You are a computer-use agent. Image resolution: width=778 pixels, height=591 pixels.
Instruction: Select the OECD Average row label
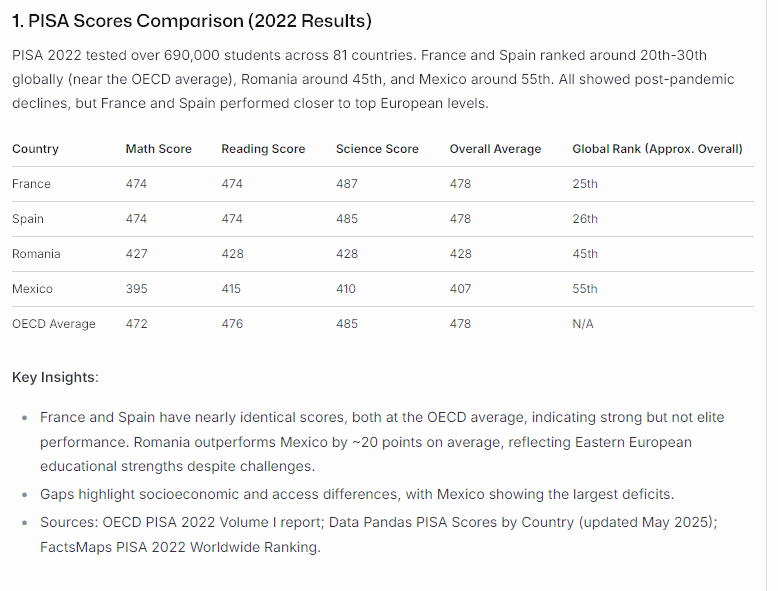(54, 324)
